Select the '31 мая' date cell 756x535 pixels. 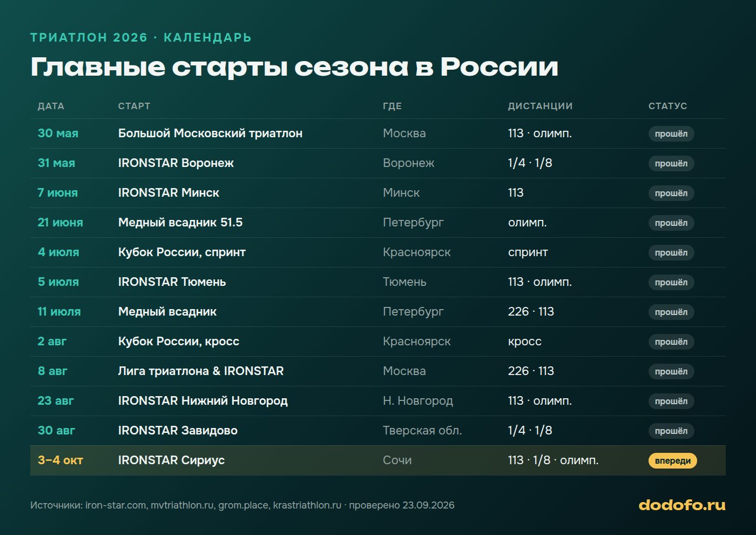(x=56, y=163)
